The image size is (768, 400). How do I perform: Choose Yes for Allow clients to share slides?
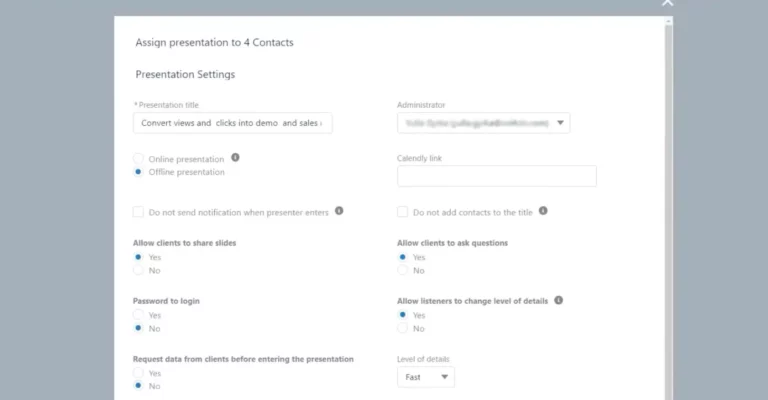pos(138,257)
